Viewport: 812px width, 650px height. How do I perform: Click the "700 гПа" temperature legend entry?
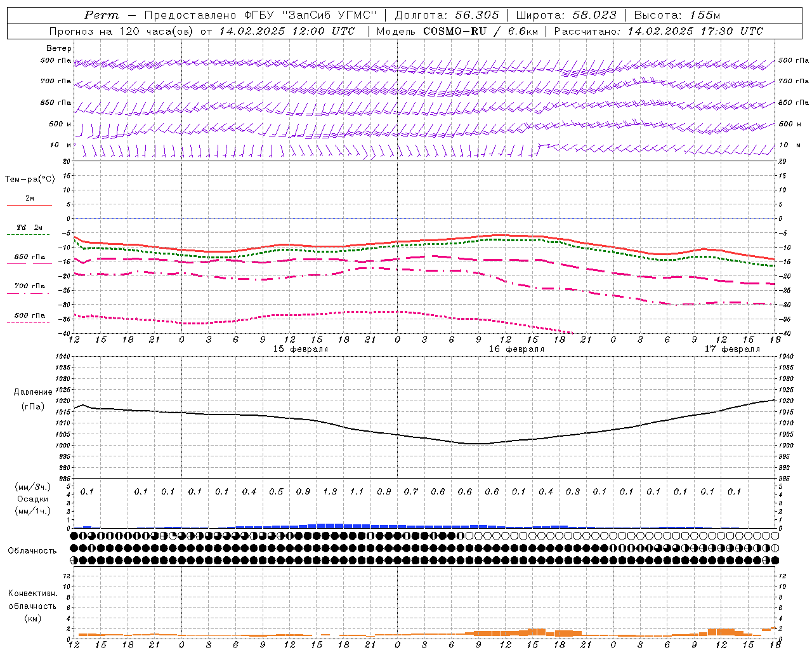coord(30,286)
